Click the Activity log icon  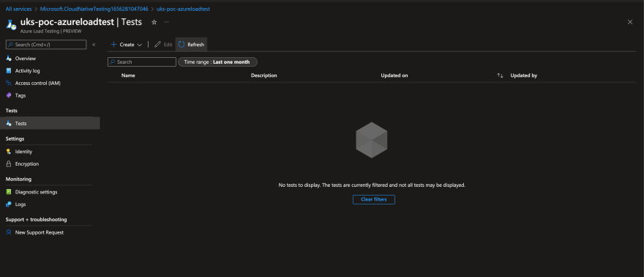click(9, 70)
